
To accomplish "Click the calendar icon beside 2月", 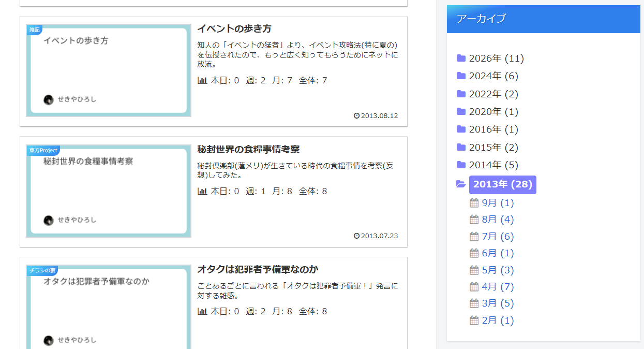I will (474, 320).
